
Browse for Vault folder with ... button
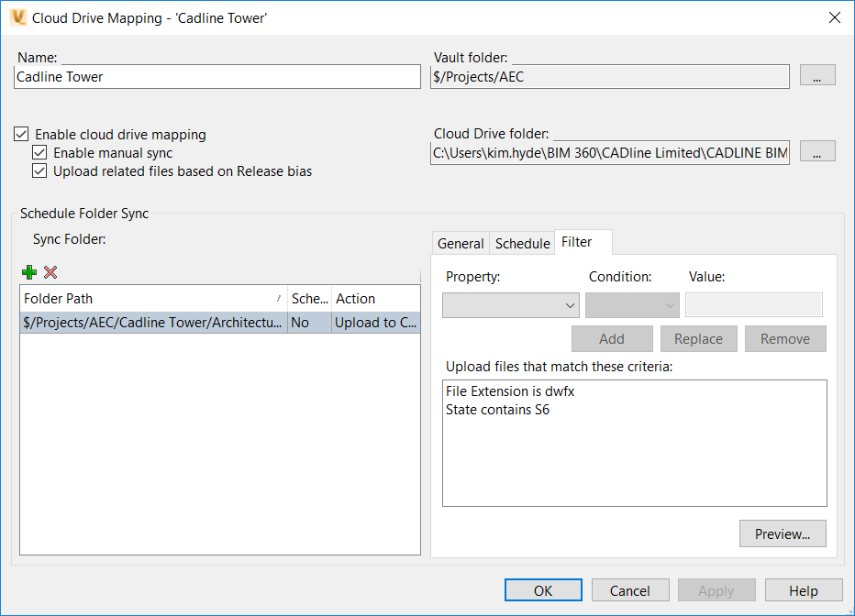coord(817,75)
